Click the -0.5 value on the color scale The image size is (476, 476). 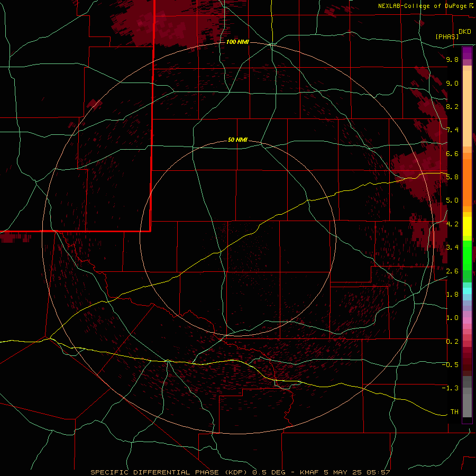click(450, 365)
